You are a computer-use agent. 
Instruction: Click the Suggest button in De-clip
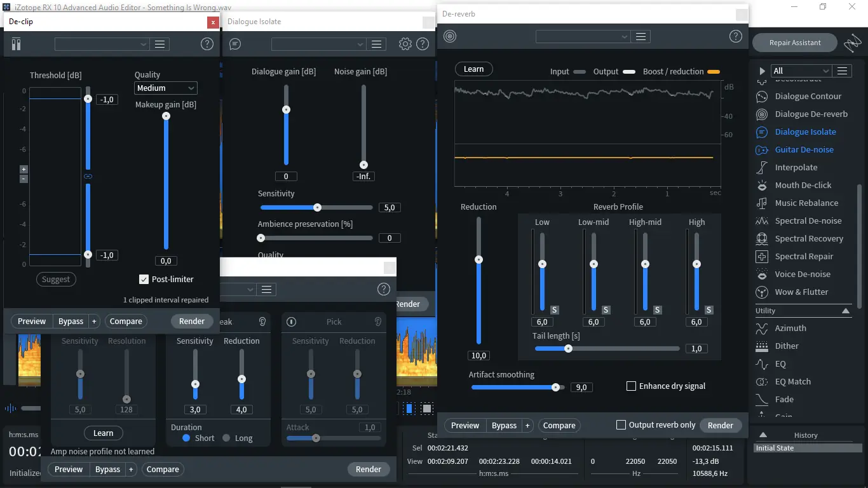pos(56,279)
